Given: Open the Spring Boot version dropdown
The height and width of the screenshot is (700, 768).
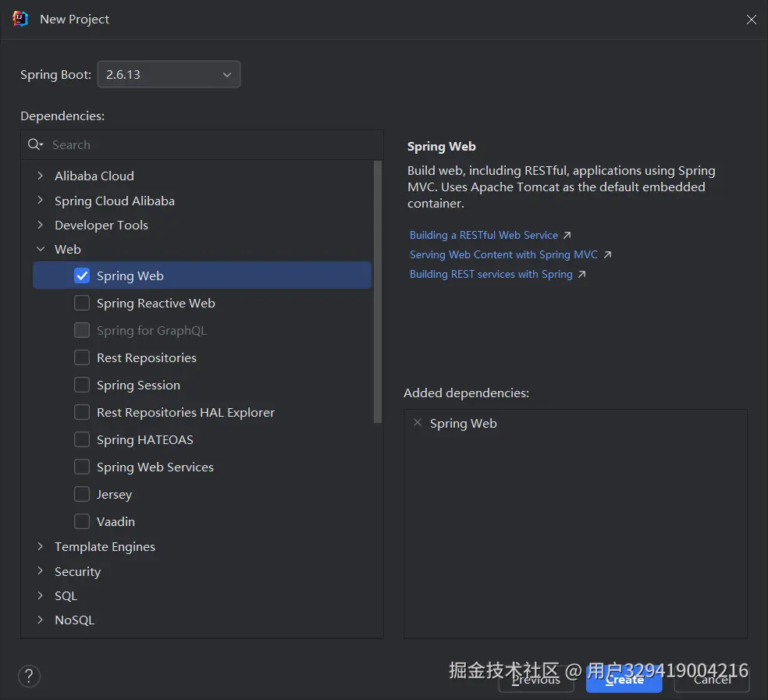Looking at the screenshot, I should click(169, 74).
